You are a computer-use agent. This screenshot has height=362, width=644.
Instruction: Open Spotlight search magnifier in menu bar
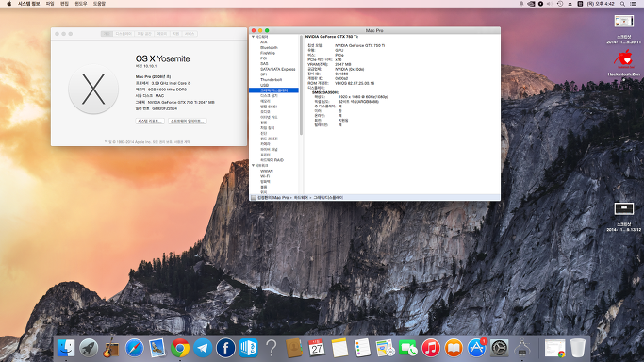click(622, 4)
